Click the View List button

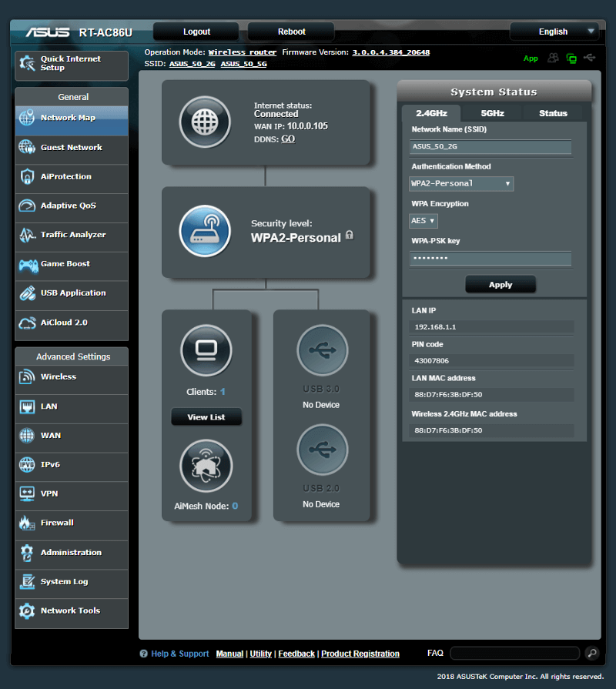[206, 417]
